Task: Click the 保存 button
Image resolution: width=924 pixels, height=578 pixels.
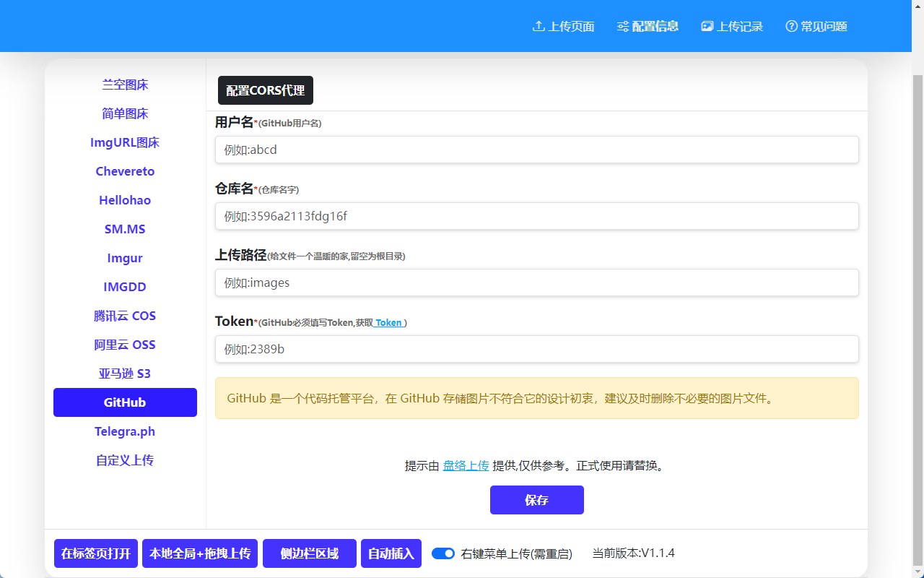Action: pyautogui.click(x=537, y=500)
